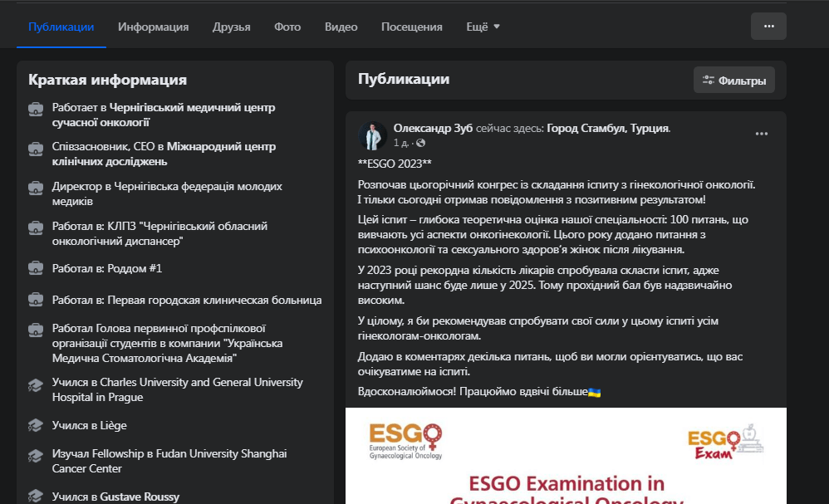The width and height of the screenshot is (829, 504).
Task: Open the Фильтры filters button
Action: click(734, 81)
